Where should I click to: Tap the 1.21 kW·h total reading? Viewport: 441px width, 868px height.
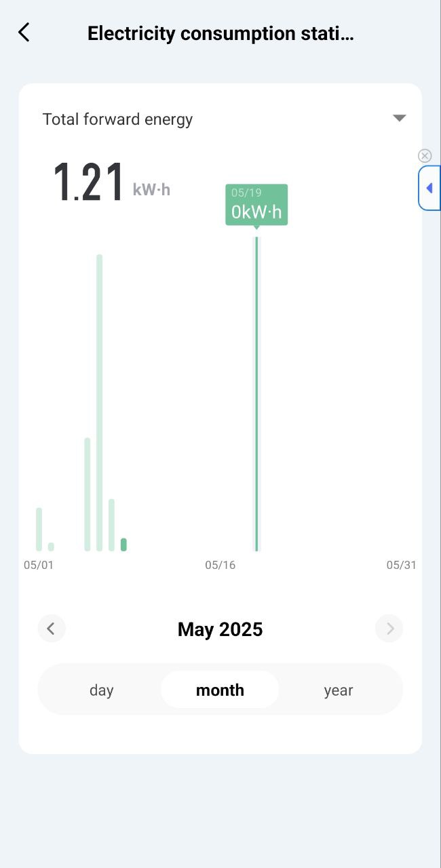click(x=111, y=183)
